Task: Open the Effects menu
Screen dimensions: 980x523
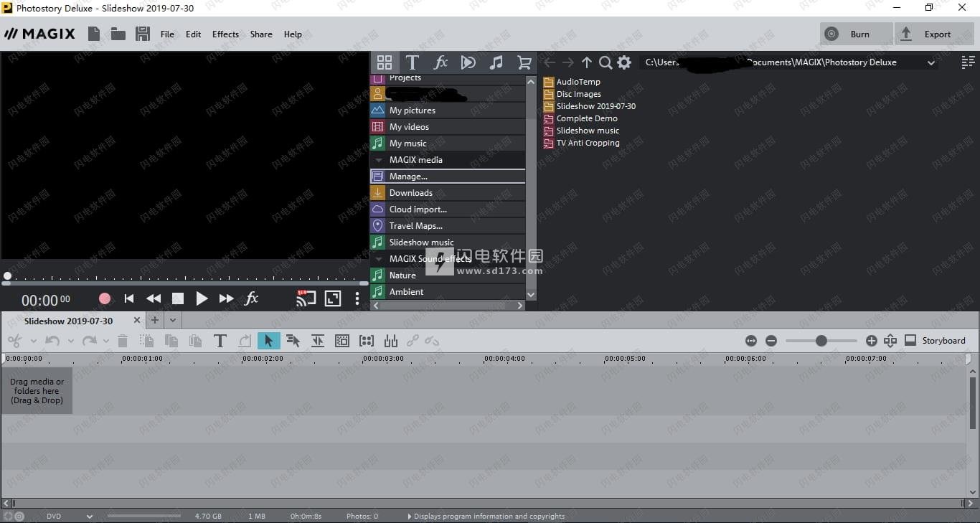Action: click(x=225, y=34)
